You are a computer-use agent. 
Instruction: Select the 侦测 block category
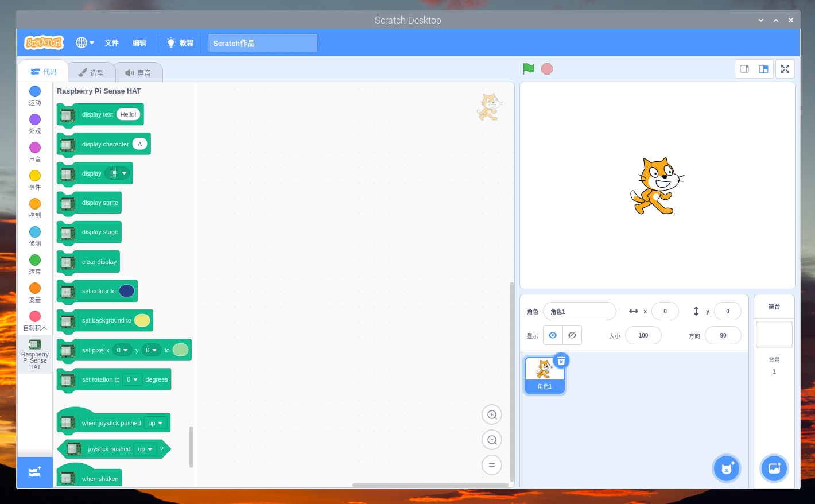point(35,236)
